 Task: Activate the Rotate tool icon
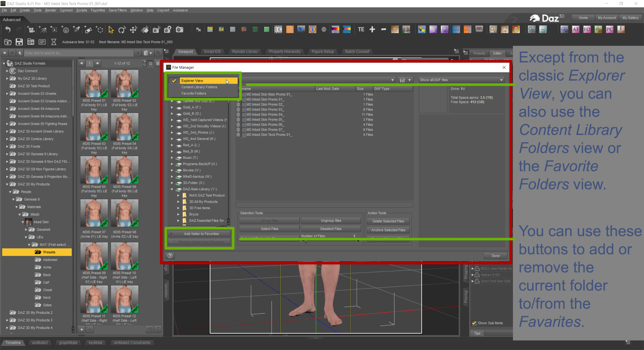pos(122,30)
